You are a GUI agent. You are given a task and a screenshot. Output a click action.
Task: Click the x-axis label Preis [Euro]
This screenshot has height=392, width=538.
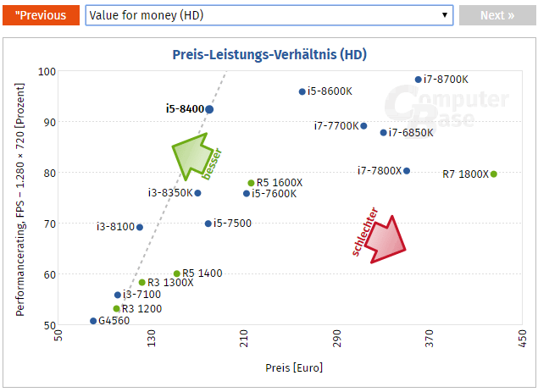(294, 368)
